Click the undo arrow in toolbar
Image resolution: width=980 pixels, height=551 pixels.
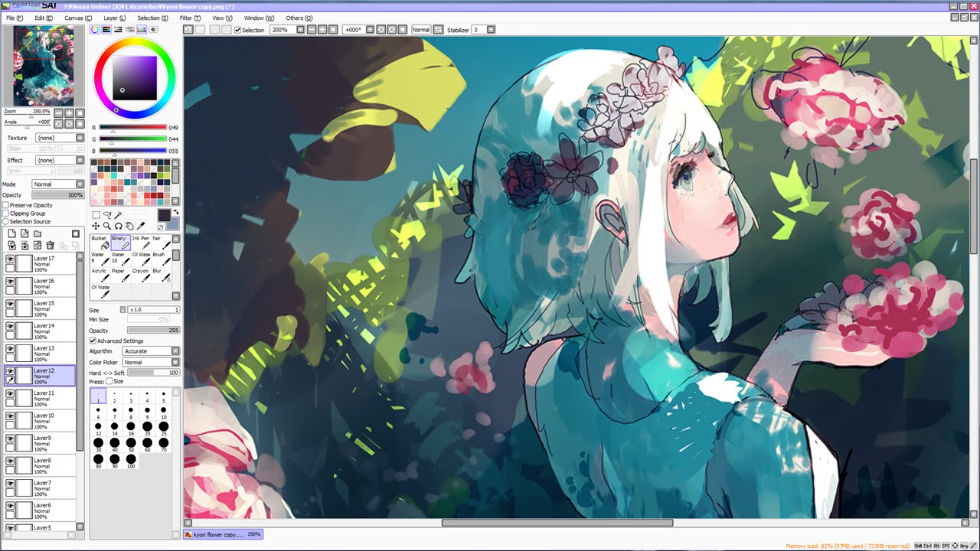[x=188, y=30]
